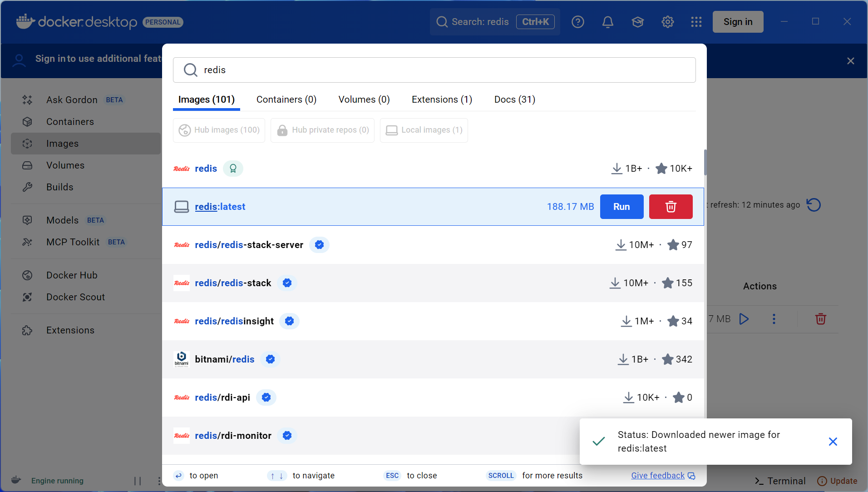This screenshot has width=868, height=492.
Task: Run image using play icon in Actions column
Action: 744,319
